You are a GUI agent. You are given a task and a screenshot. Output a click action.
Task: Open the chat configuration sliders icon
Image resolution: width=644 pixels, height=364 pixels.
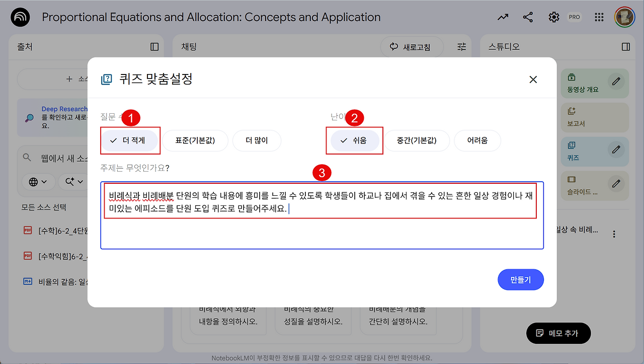click(x=462, y=47)
